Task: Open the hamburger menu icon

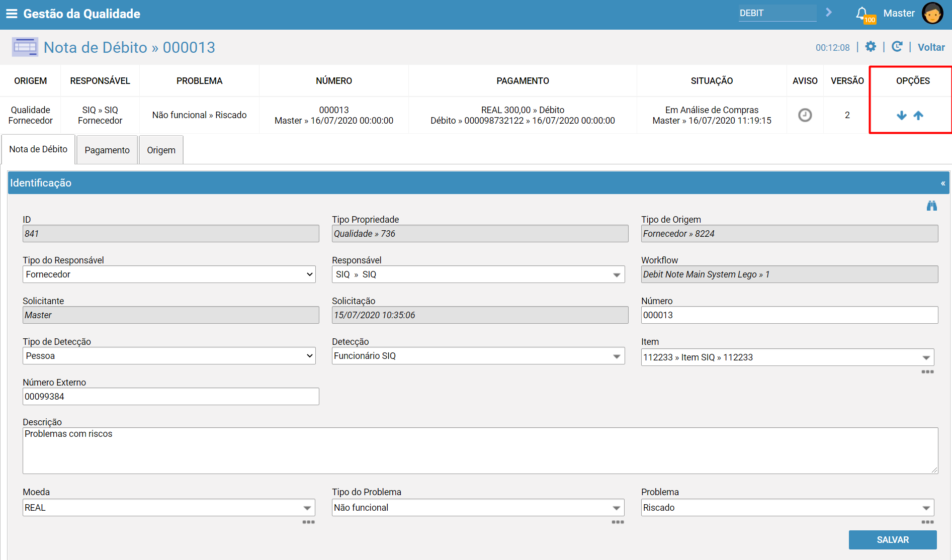Action: 12,14
